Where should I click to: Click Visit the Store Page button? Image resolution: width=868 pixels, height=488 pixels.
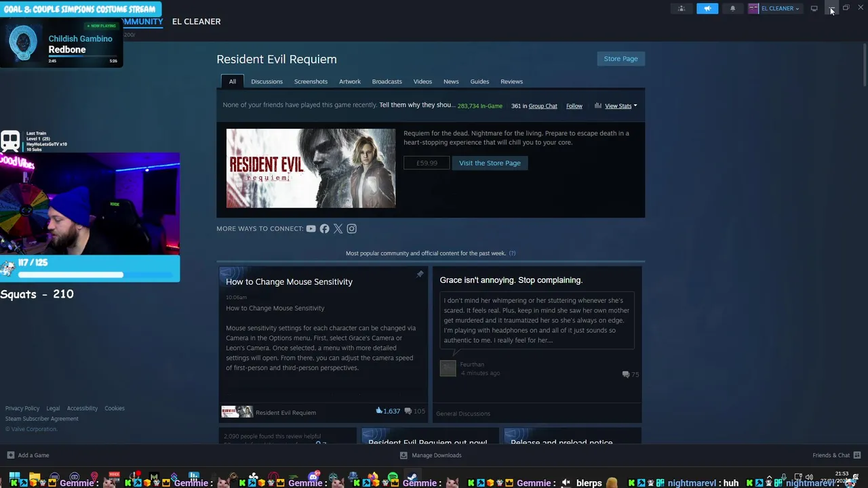click(x=490, y=163)
